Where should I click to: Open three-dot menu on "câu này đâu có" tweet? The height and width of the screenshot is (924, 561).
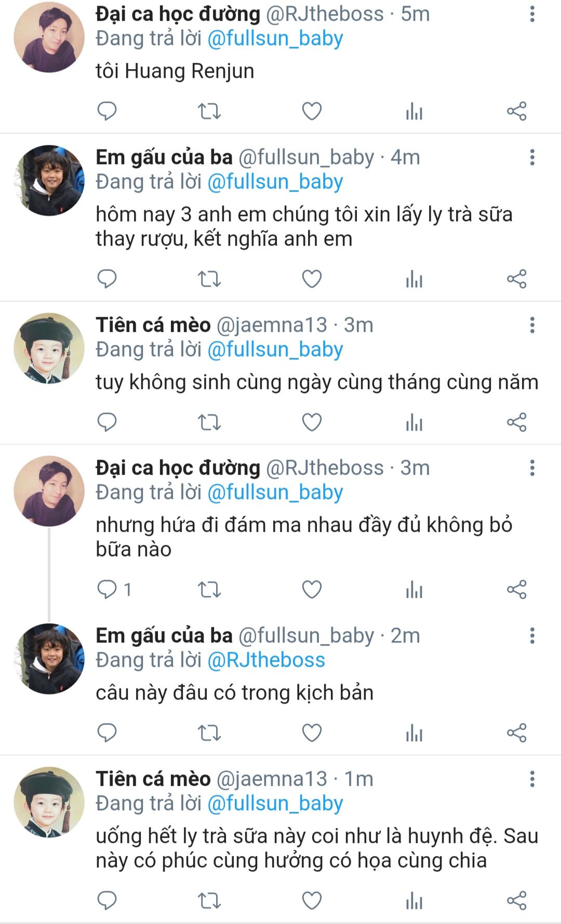(532, 636)
